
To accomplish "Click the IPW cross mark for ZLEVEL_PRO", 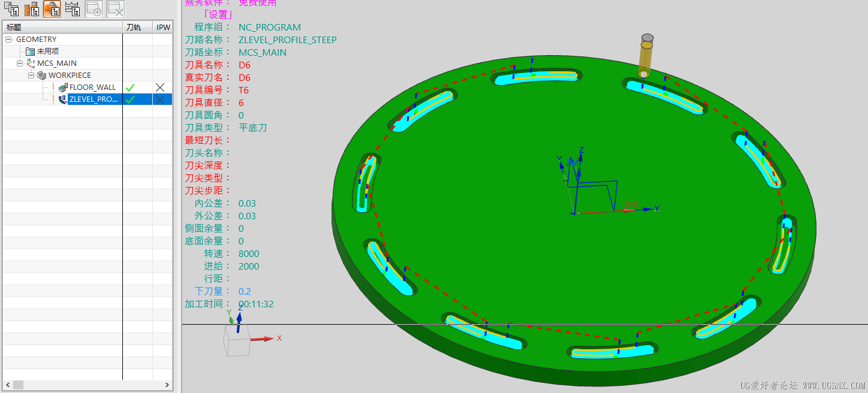I will [x=160, y=99].
